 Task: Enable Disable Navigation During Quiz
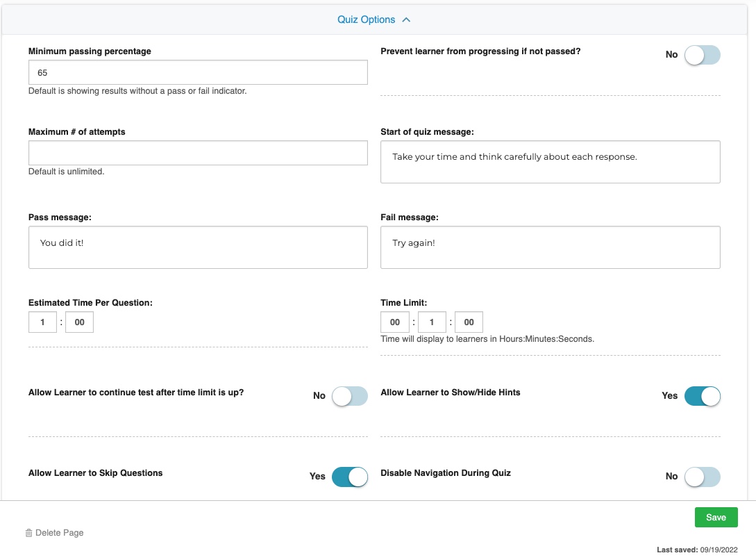click(x=702, y=477)
